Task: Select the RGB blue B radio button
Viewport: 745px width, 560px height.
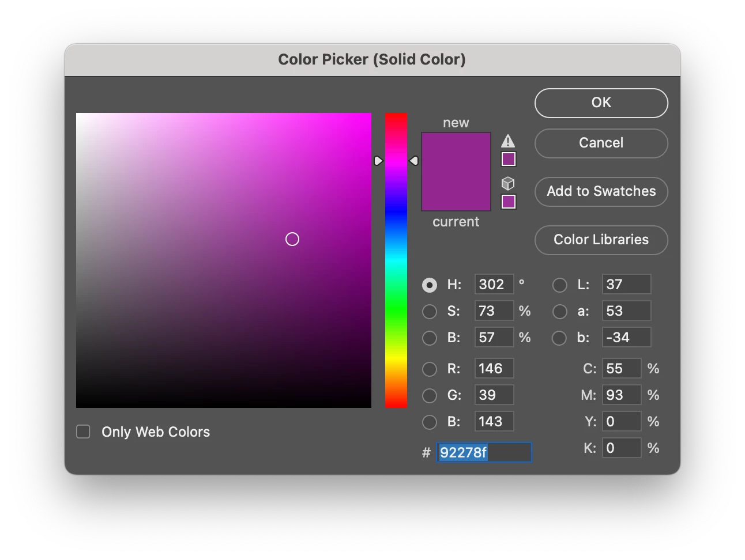Action: (x=430, y=422)
